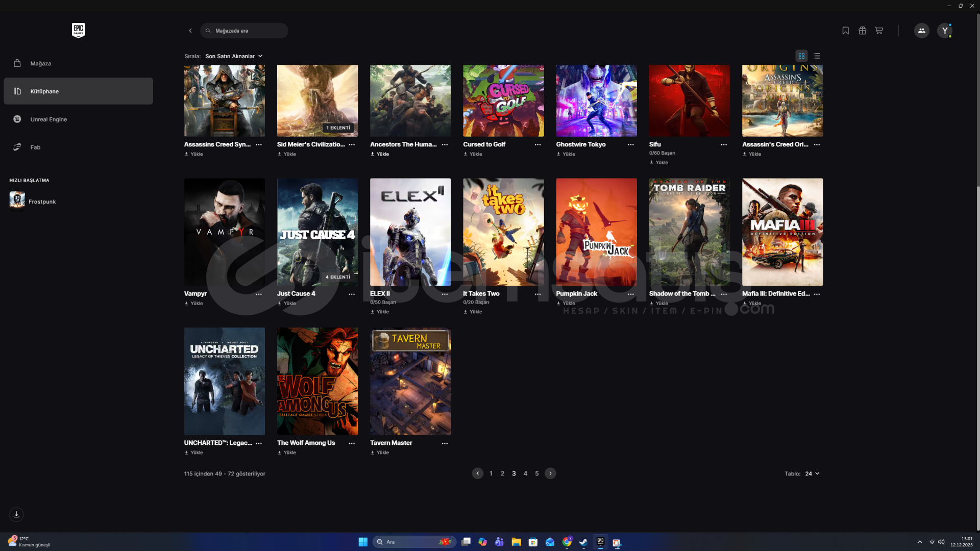Expand the Son Satın Alınanlar sort dropdown
980x551 pixels.
pos(234,56)
